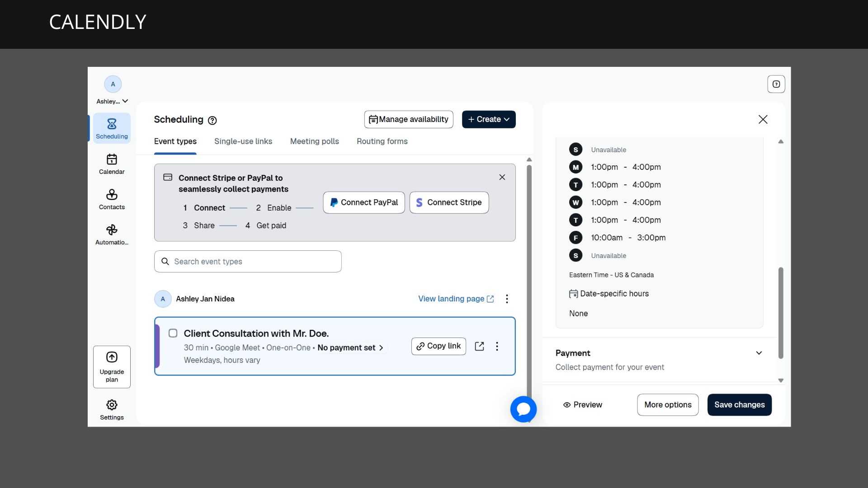Open the View landing page link
Screen dimensions: 868x488
(456, 299)
